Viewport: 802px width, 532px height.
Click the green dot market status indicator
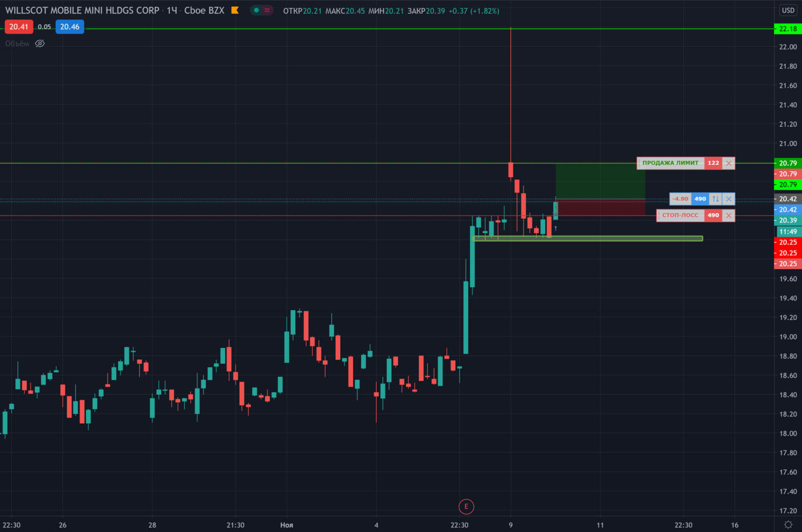(256, 11)
